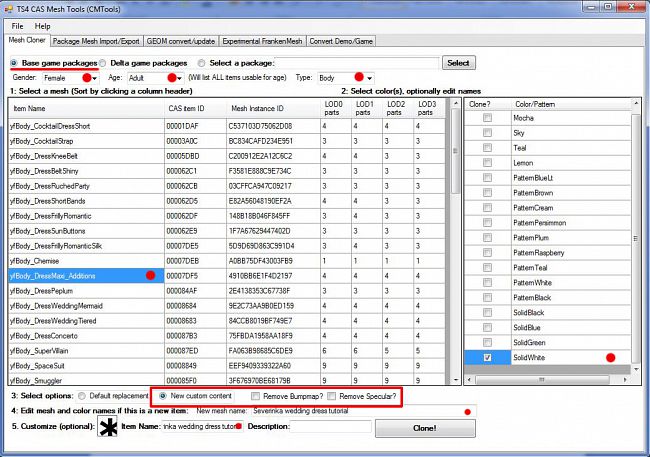Image resolution: width=650 pixels, height=457 pixels.
Task: Tick the Remove Specular checkbox
Action: click(331, 396)
